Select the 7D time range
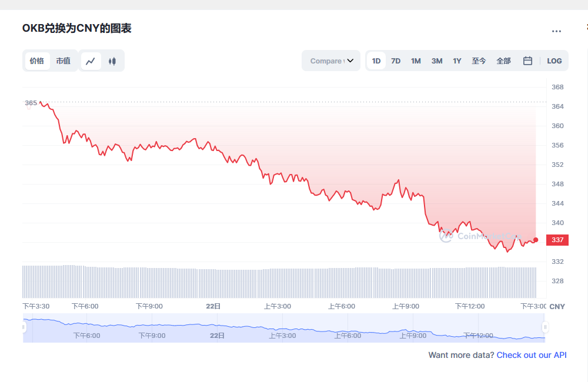 coord(396,61)
